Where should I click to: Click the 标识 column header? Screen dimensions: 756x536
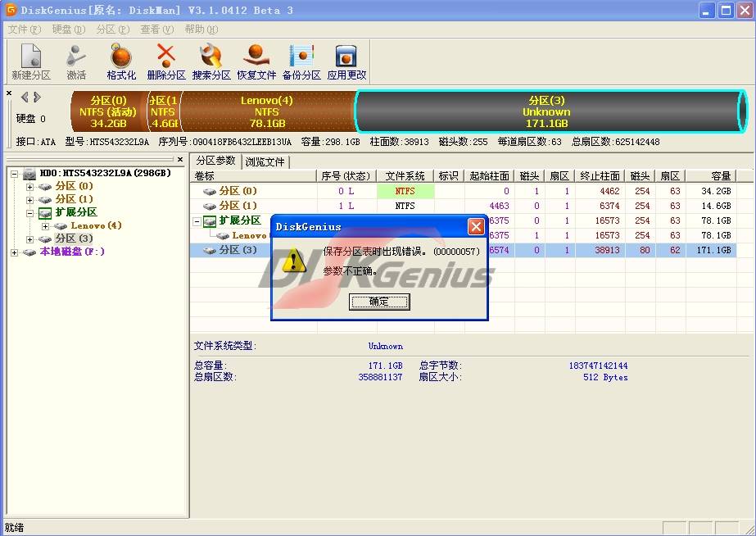449,176
